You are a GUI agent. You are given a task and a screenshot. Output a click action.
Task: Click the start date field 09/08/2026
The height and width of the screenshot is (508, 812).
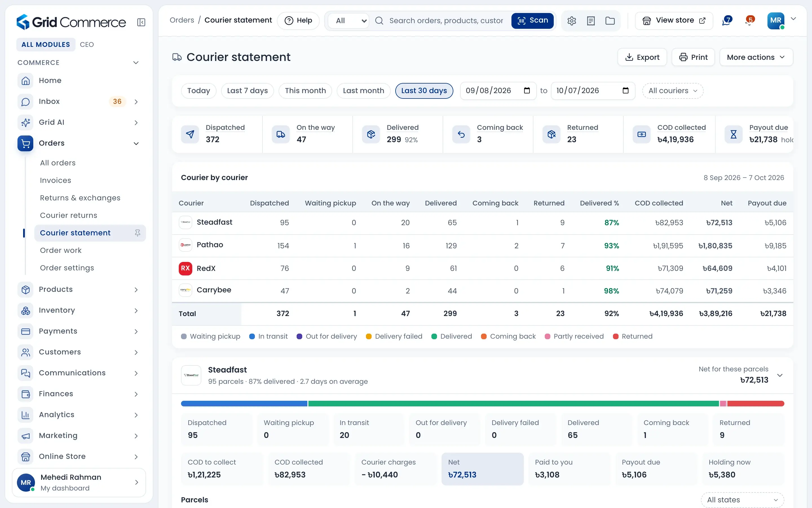click(x=498, y=91)
